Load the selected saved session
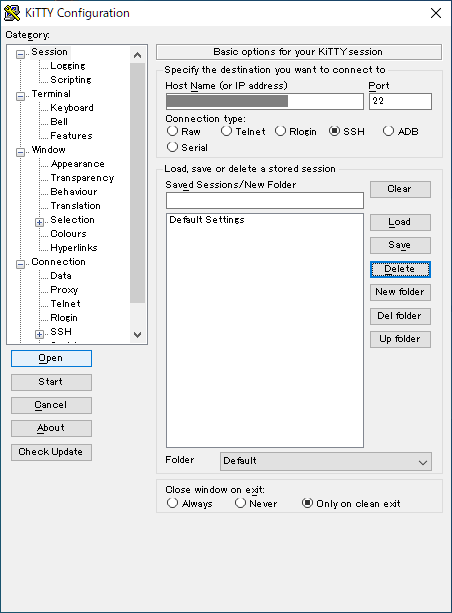Viewport: 452px width, 613px height. click(400, 222)
